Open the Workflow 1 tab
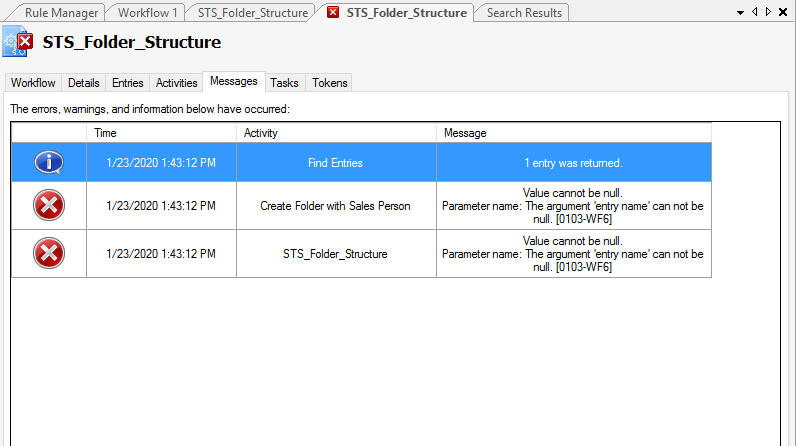796x446 pixels. point(148,13)
